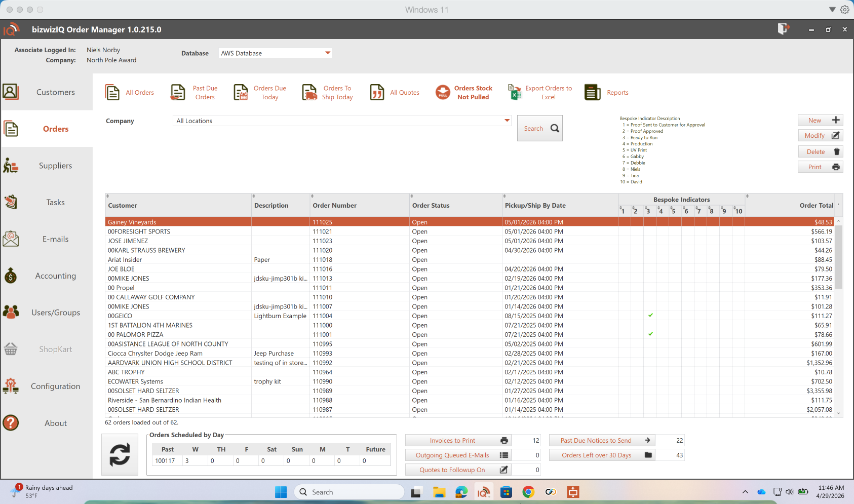Click the Windows 11 VM title dropdown arrow

click(832, 10)
